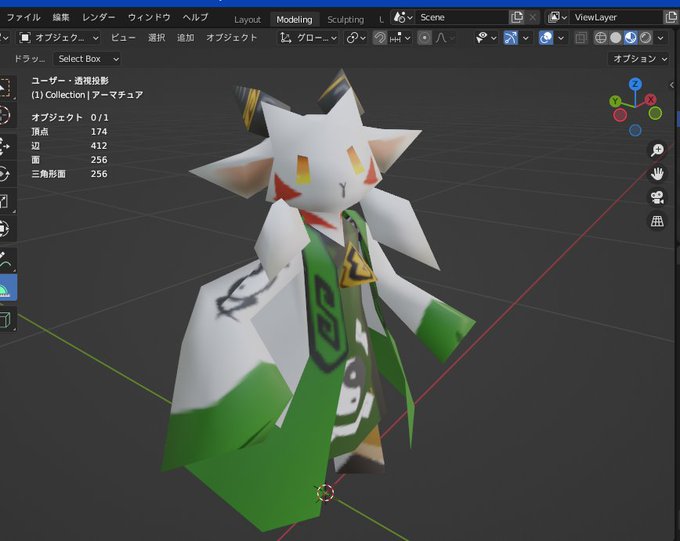Open the snapping options dropdown

tap(400, 38)
